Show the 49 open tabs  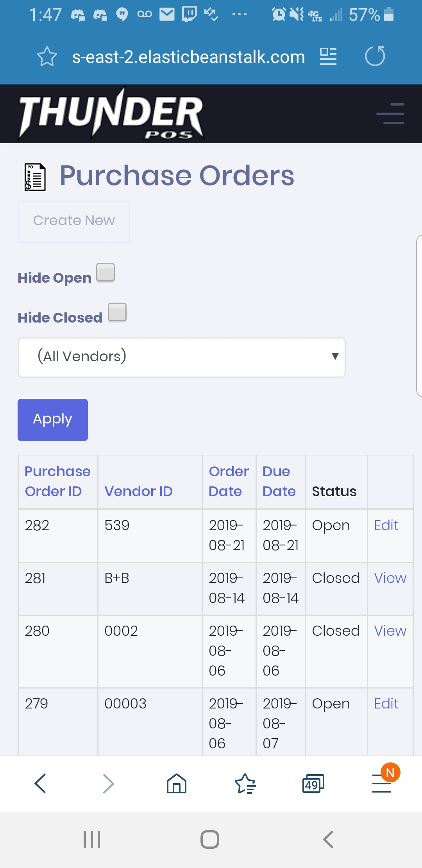[313, 783]
